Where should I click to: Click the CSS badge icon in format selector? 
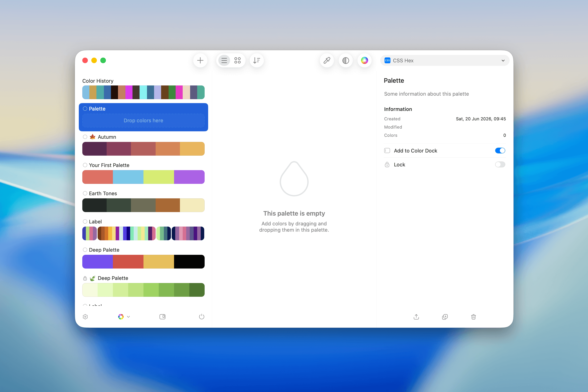click(x=387, y=61)
